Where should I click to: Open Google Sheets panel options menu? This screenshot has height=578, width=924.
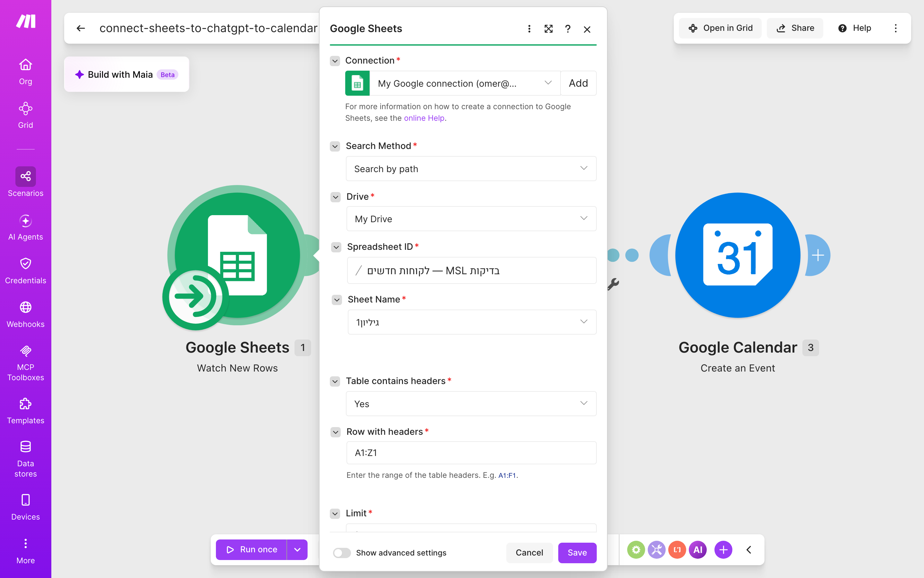point(529,29)
